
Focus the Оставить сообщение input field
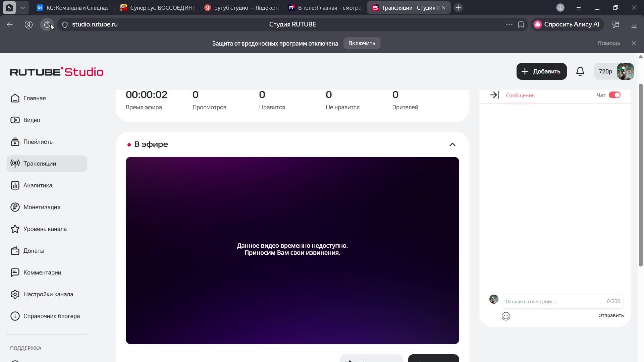[x=553, y=302]
